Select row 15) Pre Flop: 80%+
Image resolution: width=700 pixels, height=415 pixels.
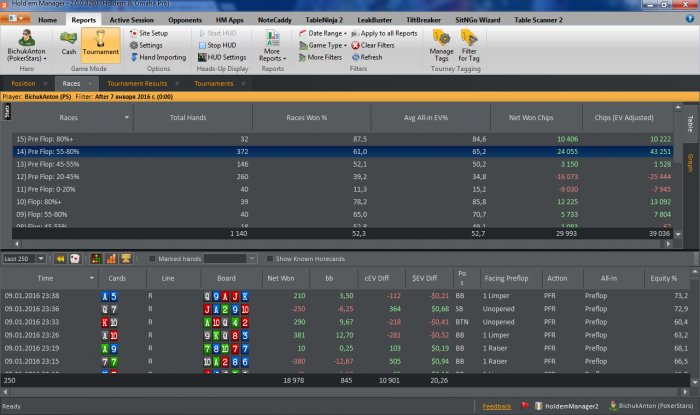[343, 139]
